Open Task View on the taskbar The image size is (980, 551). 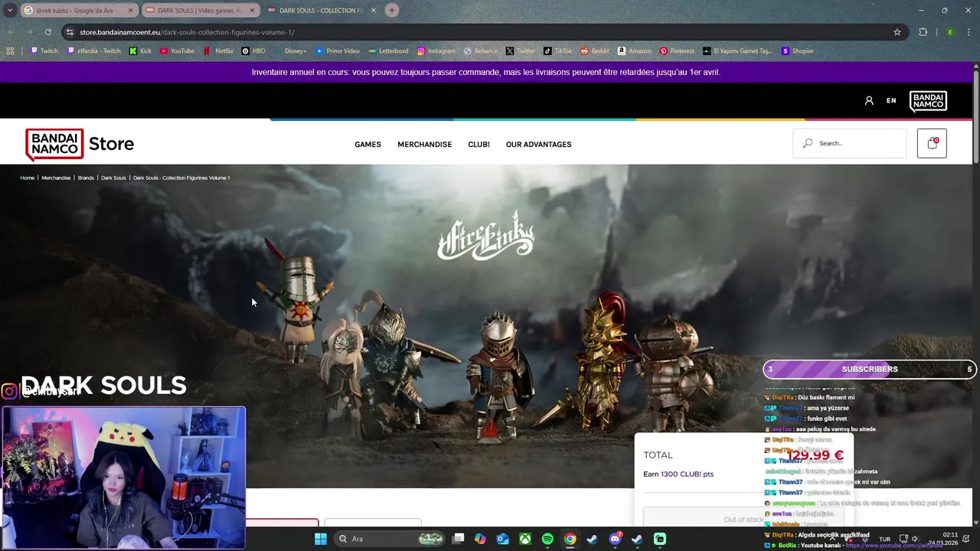[x=458, y=539]
